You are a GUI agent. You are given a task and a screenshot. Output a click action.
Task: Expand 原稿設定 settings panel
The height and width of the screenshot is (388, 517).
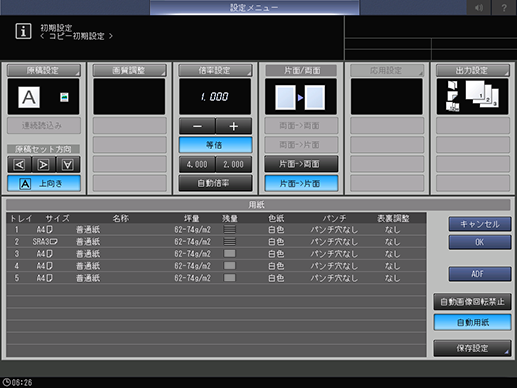[x=44, y=70]
